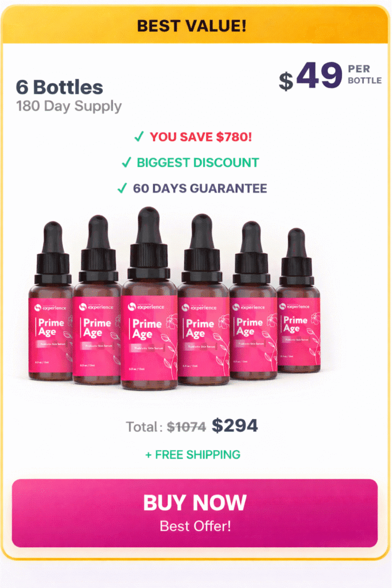The width and height of the screenshot is (392, 588).
Task: Click the experience logo on center bottle
Action: click(146, 307)
